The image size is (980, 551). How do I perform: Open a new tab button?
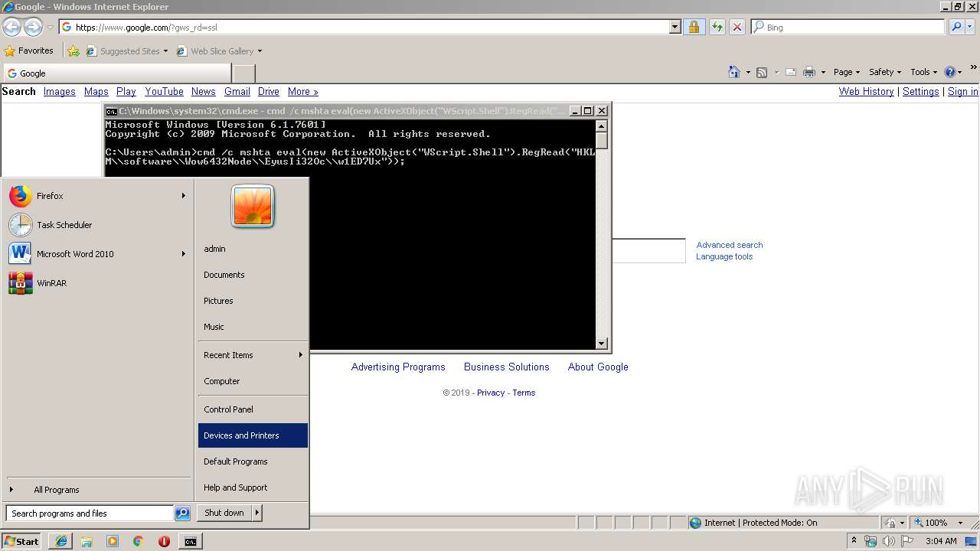pos(243,73)
